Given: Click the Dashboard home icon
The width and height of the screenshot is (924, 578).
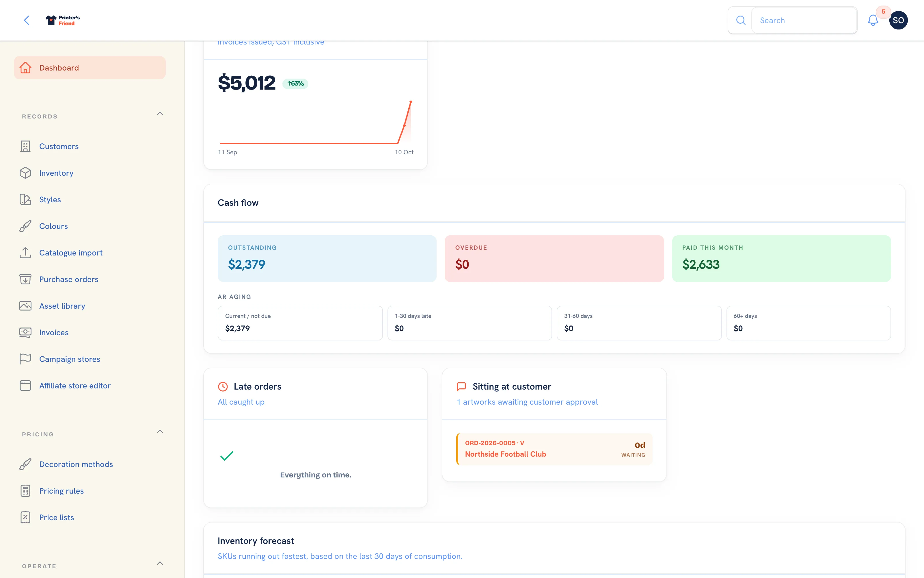Looking at the screenshot, I should [x=25, y=68].
